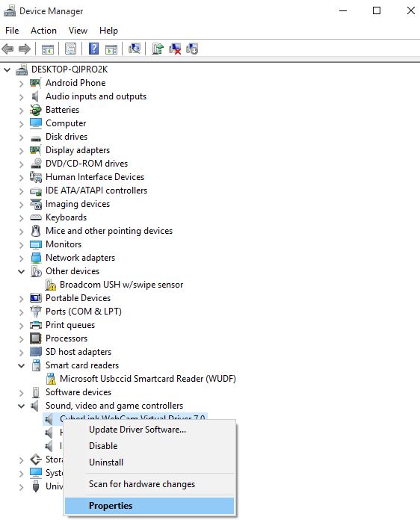Select Broadcom USH w/swipe sensor
Image resolution: width=420 pixels, height=520 pixels.
tap(121, 285)
